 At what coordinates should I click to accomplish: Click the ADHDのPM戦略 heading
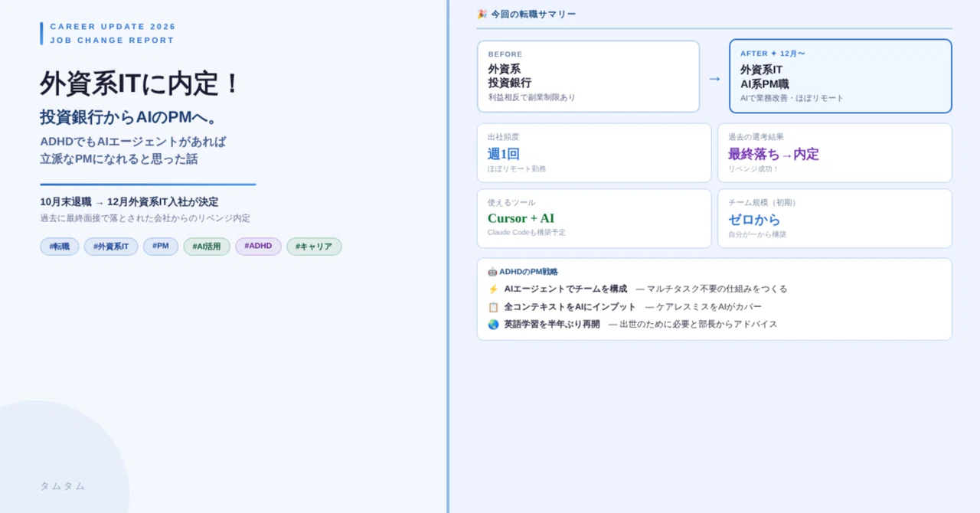[x=528, y=272]
